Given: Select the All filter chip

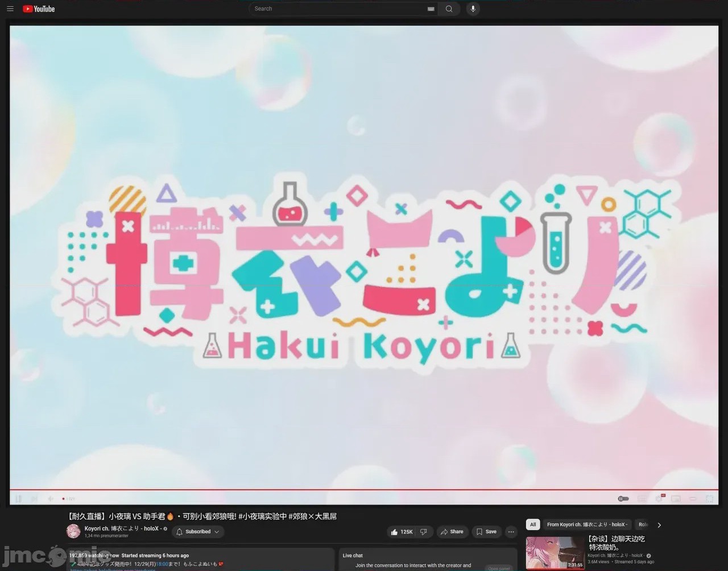Looking at the screenshot, I should click(x=533, y=524).
